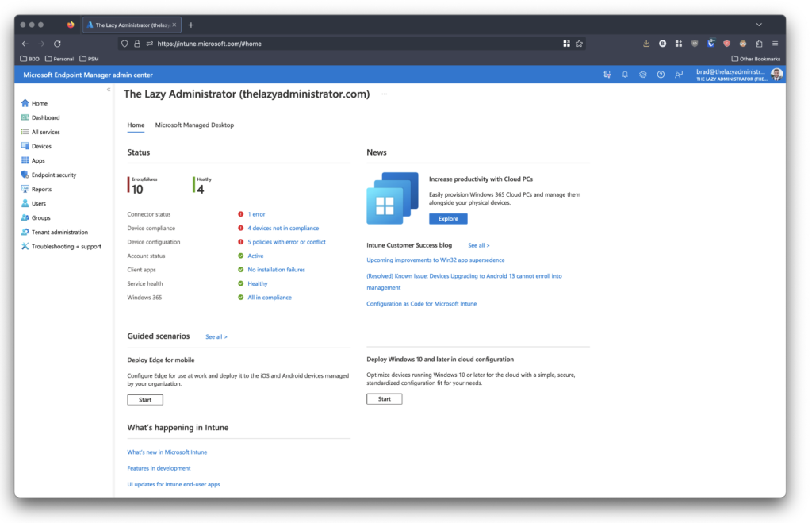
Task: Click Active account status link
Action: pos(255,256)
